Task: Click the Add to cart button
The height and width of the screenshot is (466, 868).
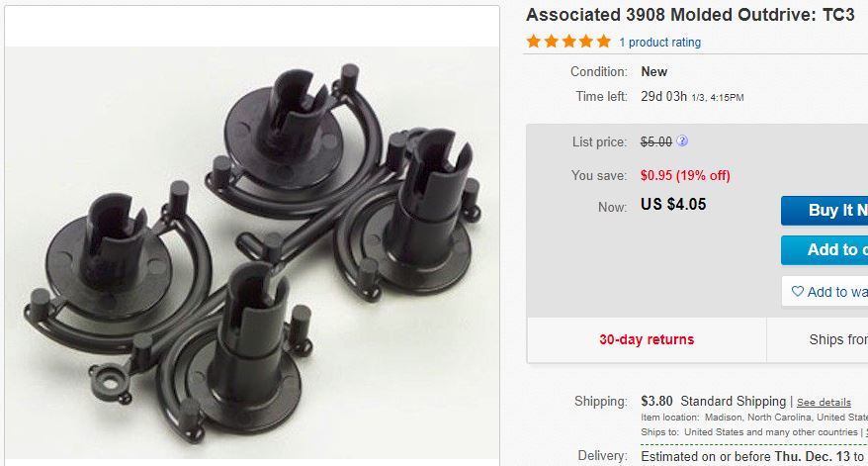Action: (825, 250)
